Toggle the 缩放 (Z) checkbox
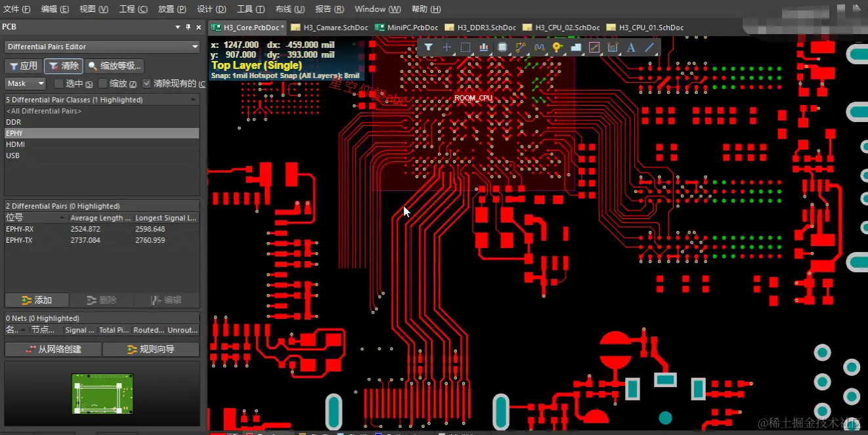 click(x=102, y=83)
